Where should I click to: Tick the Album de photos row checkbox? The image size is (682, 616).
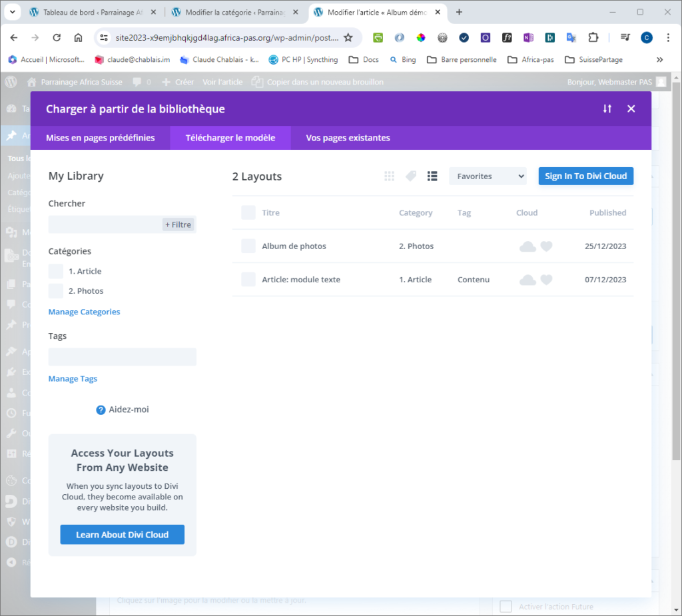click(248, 246)
